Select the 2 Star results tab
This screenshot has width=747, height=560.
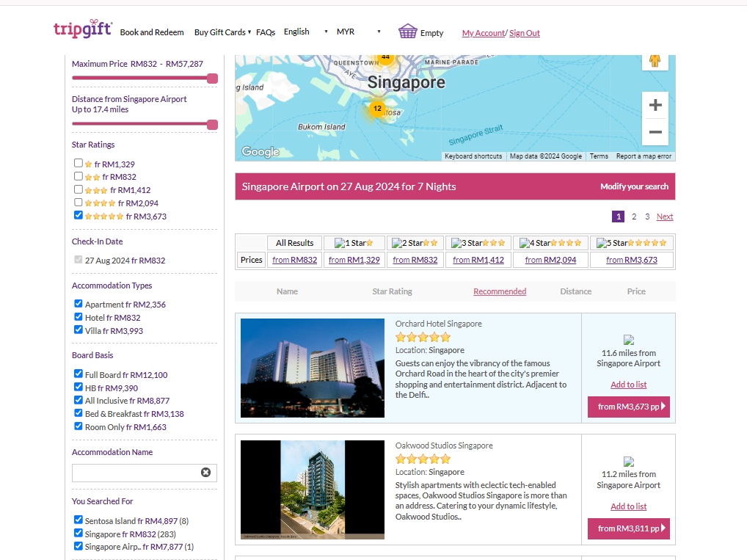(x=415, y=243)
